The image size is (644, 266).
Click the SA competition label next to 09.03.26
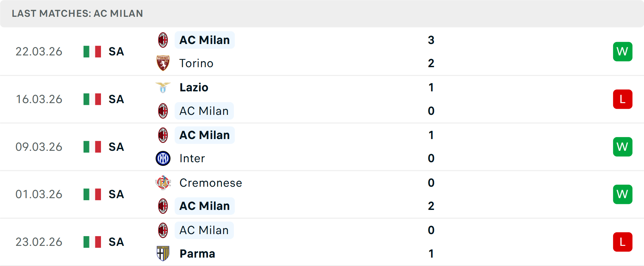click(x=116, y=147)
